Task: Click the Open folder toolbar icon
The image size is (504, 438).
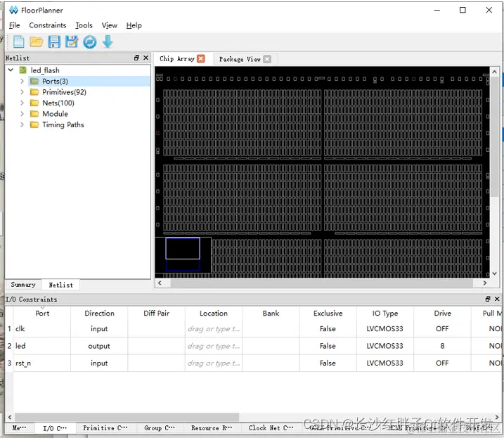Action: pos(37,41)
